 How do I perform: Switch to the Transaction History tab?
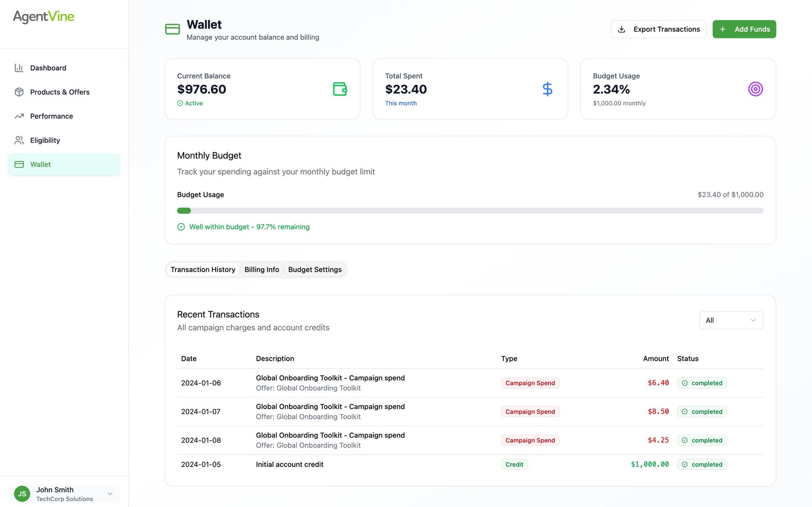click(203, 270)
